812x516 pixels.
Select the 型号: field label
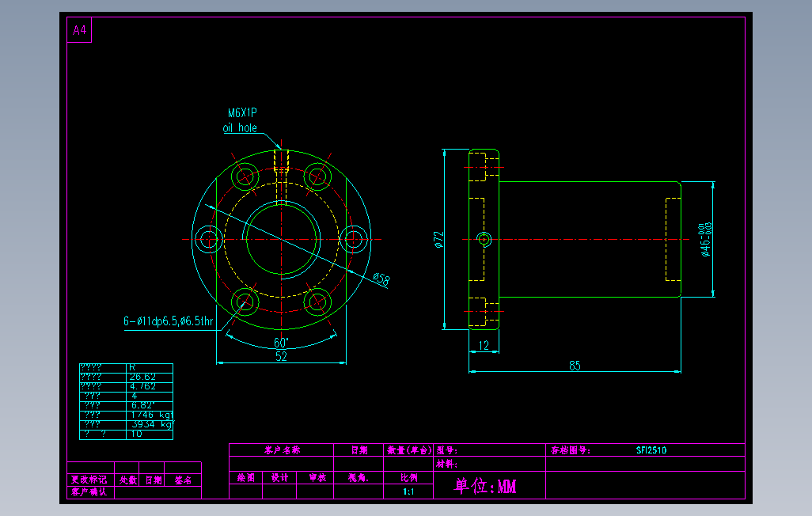(447, 450)
